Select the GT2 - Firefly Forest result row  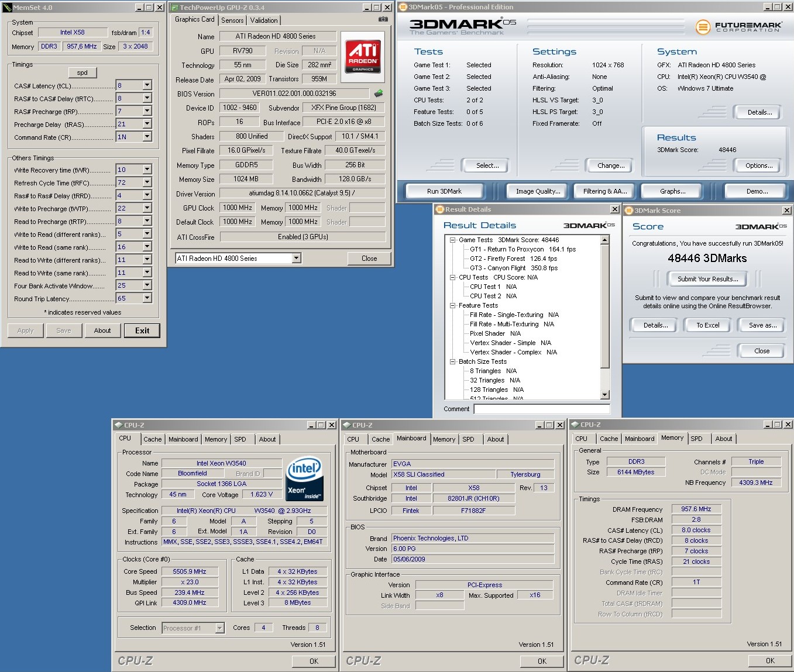513,259
